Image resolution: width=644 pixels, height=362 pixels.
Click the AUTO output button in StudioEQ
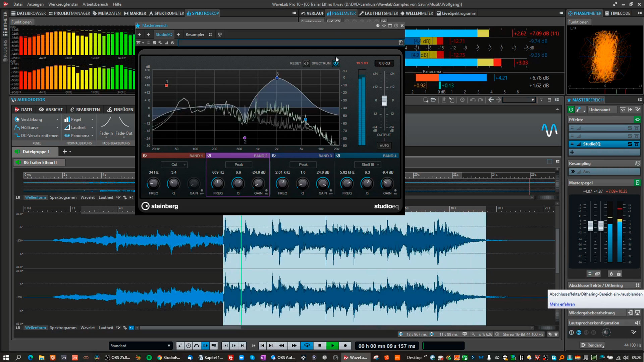click(x=384, y=145)
